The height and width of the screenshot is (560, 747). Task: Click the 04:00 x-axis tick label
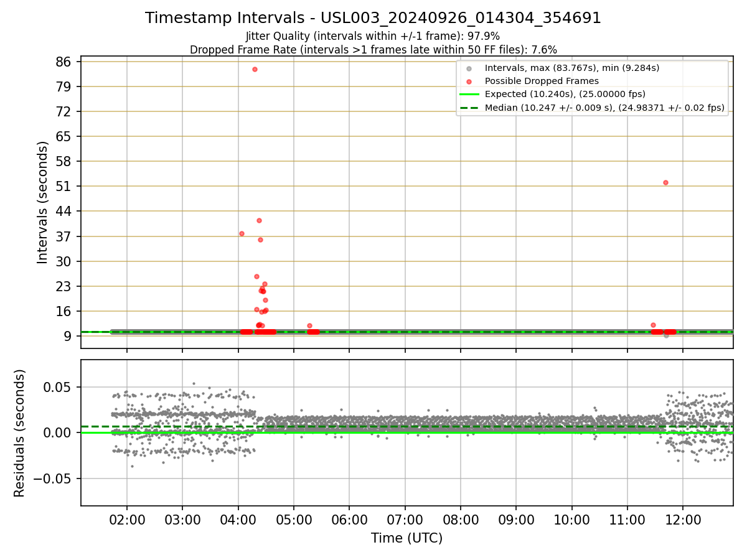(x=238, y=520)
